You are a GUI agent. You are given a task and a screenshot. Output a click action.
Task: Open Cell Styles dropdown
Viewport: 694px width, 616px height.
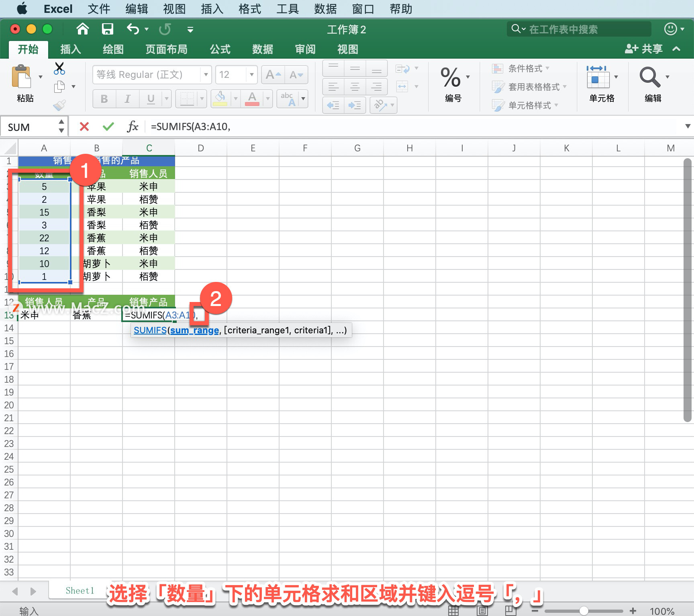pyautogui.click(x=525, y=105)
